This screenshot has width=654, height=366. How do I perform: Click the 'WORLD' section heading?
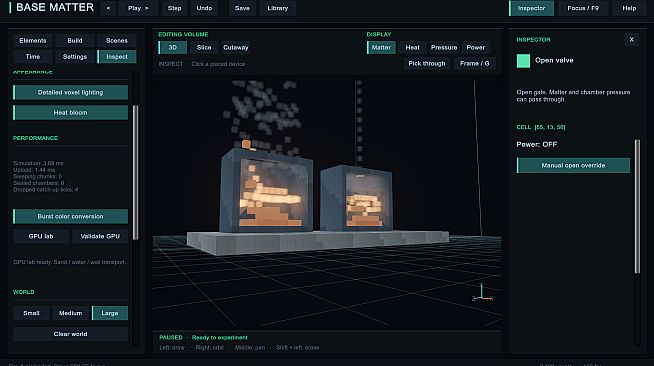[24, 292]
